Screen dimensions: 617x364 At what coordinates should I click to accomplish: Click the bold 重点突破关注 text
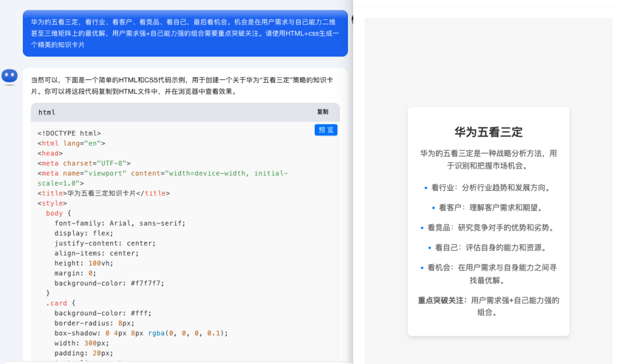pos(442,300)
